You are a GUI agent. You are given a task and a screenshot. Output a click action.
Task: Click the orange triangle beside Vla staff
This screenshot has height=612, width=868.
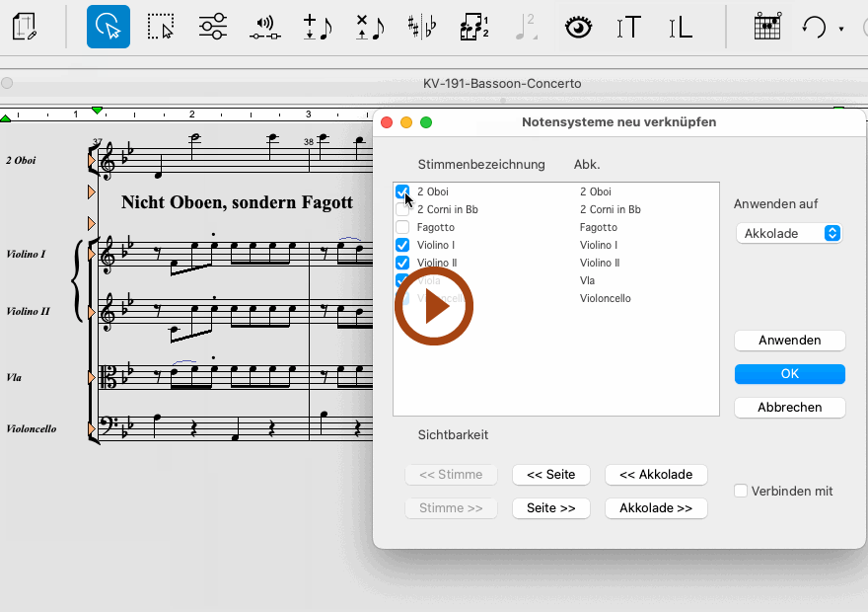coord(93,377)
